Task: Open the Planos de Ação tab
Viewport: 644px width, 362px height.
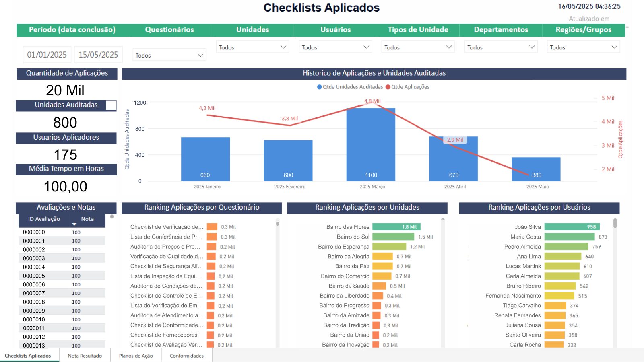Action: tap(136, 356)
